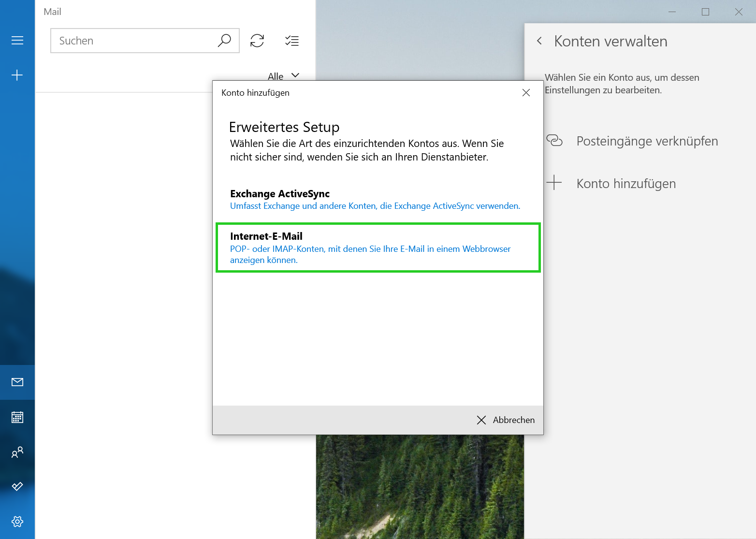Click the Erweitertes Setup heading
Viewport: 756px width, 539px height.
pos(284,127)
